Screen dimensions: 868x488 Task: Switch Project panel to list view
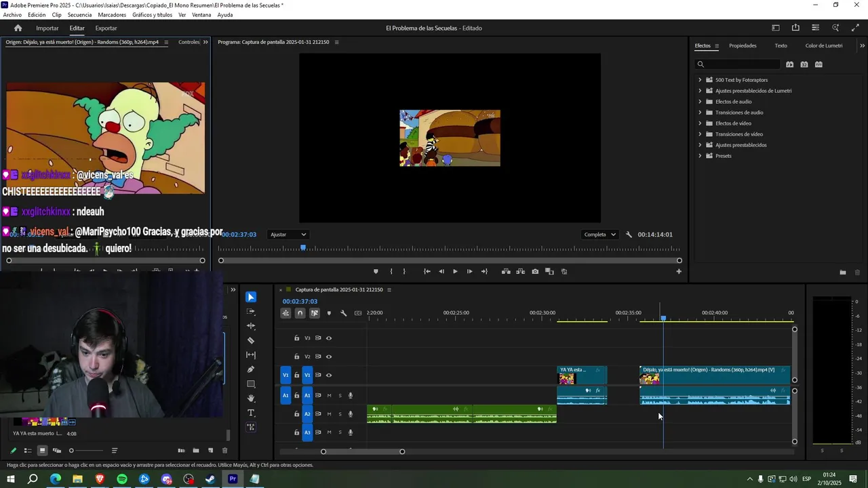(28, 451)
